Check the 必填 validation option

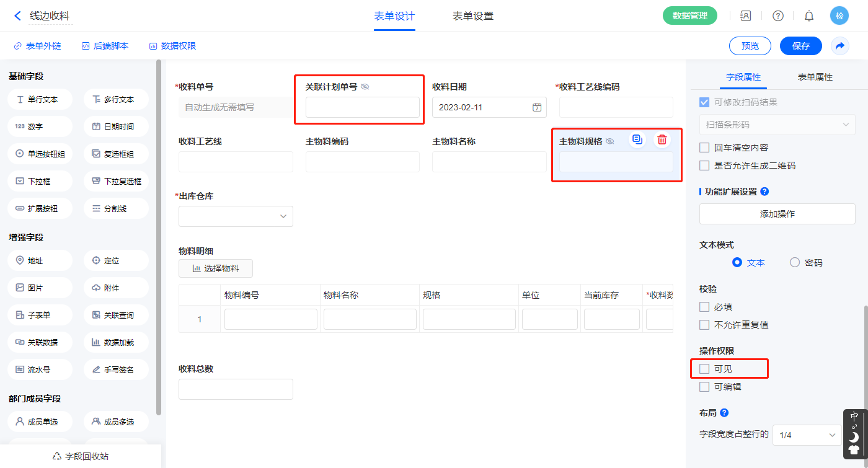(x=704, y=307)
